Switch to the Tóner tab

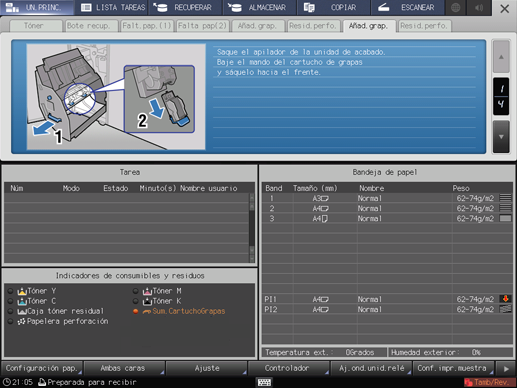pos(34,26)
